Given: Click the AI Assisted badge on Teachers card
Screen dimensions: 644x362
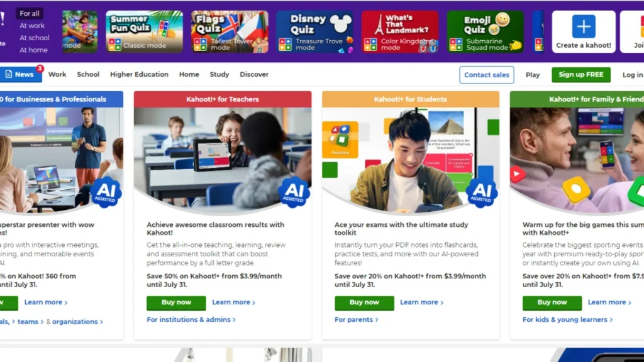Looking at the screenshot, I should point(294,192).
